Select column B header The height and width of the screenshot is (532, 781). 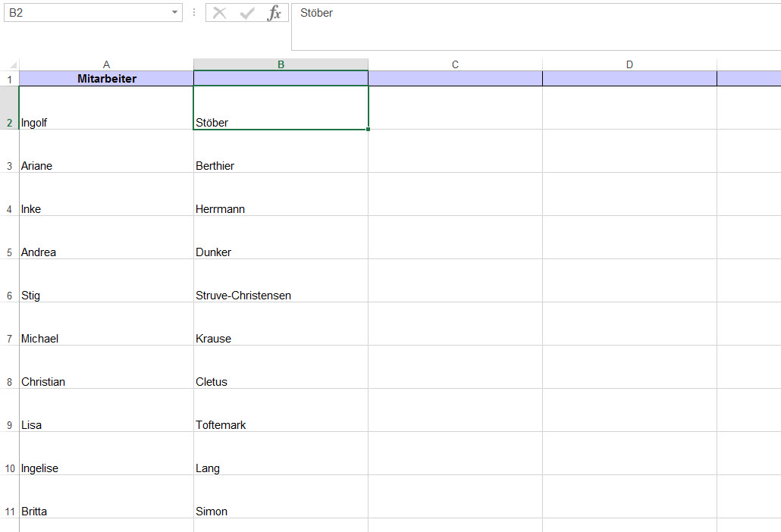point(281,64)
